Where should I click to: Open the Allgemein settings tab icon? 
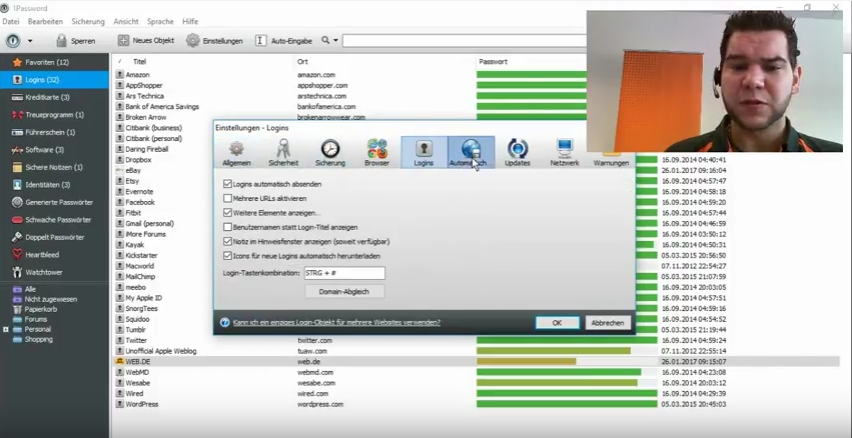click(236, 151)
